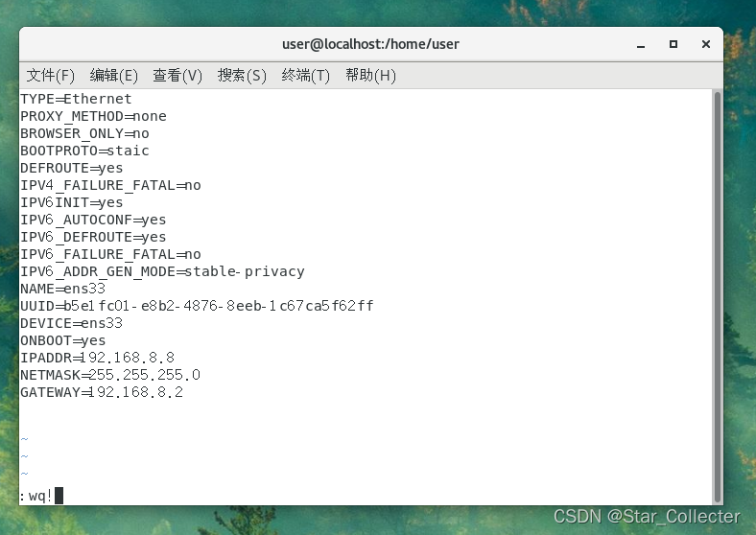Click the GATEWAY=192.168.8.2 line
Image resolution: width=756 pixels, height=535 pixels.
click(x=102, y=392)
